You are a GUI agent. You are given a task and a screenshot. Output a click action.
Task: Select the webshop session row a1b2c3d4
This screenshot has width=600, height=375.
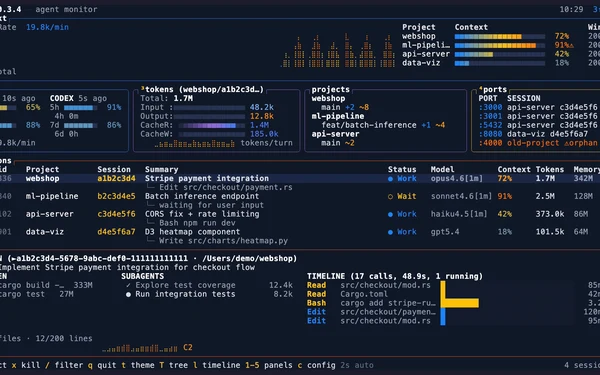(300, 179)
